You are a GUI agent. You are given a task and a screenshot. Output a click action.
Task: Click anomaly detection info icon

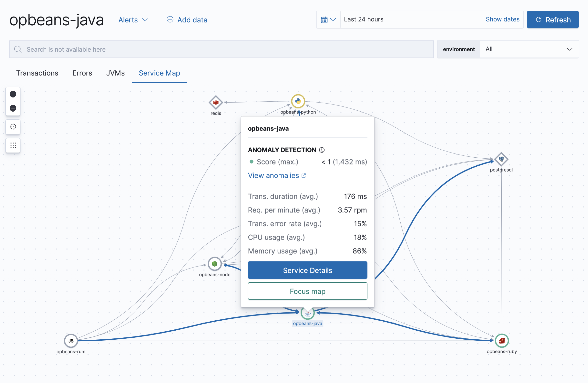(322, 150)
